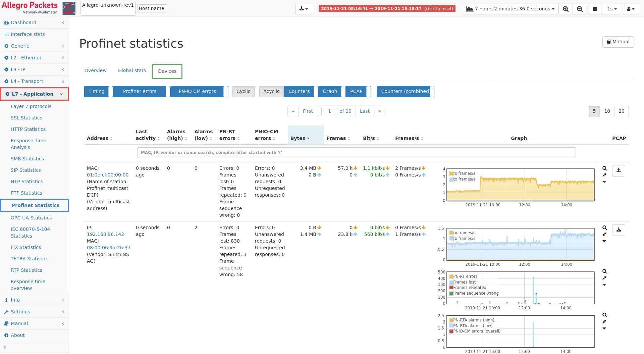Viewport: 644px width, 354px height.
Task: Open the 1s refresh interval dropdown
Action: click(611, 9)
